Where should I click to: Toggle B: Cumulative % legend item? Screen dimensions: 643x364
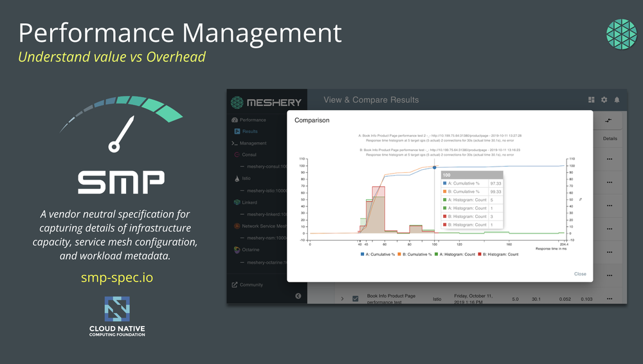point(415,255)
